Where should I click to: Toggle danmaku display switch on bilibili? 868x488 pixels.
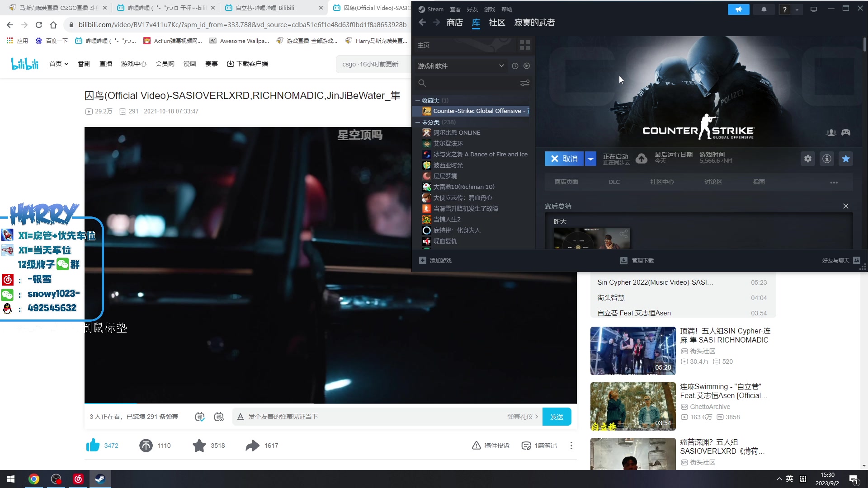pyautogui.click(x=200, y=417)
